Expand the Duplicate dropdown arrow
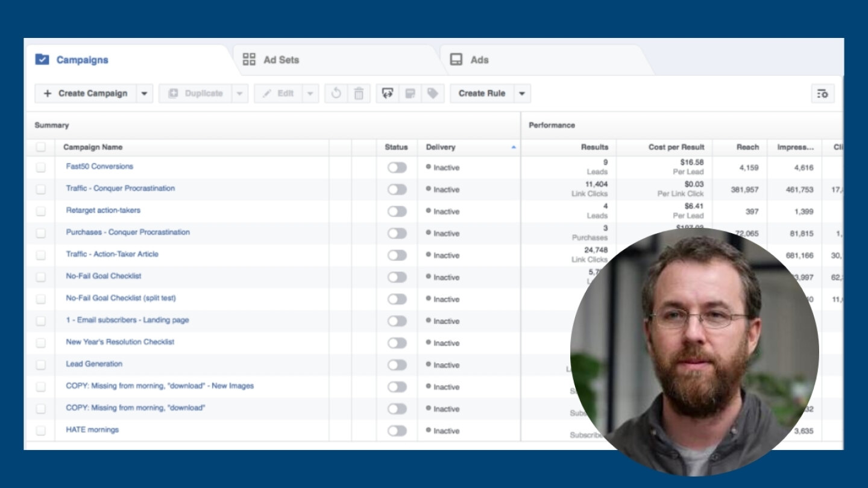Image resolution: width=868 pixels, height=488 pixels. [240, 93]
